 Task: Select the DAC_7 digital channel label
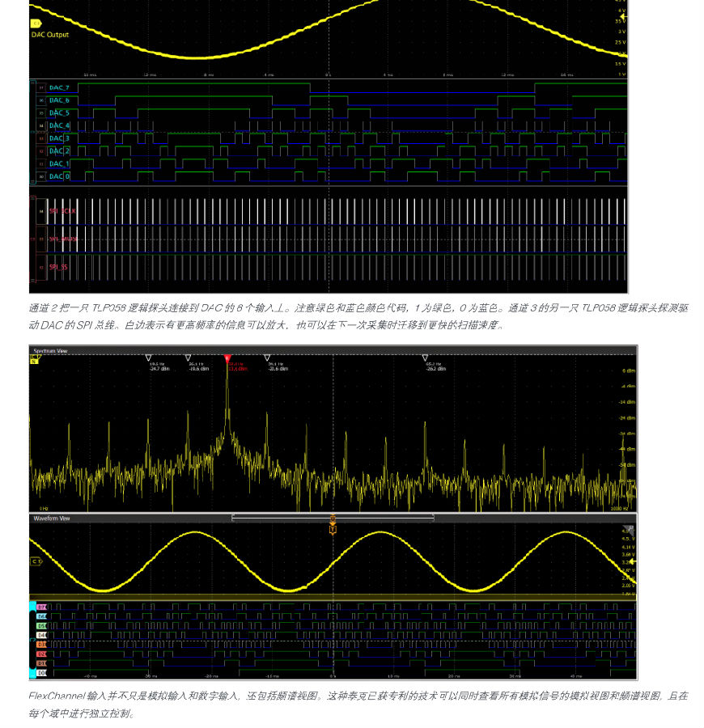59,87
